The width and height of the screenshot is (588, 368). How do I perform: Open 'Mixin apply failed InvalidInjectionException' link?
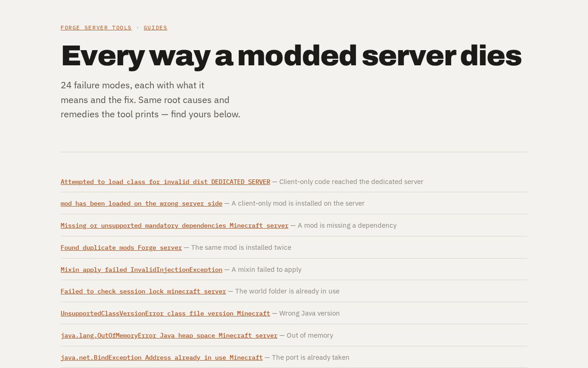(x=141, y=270)
